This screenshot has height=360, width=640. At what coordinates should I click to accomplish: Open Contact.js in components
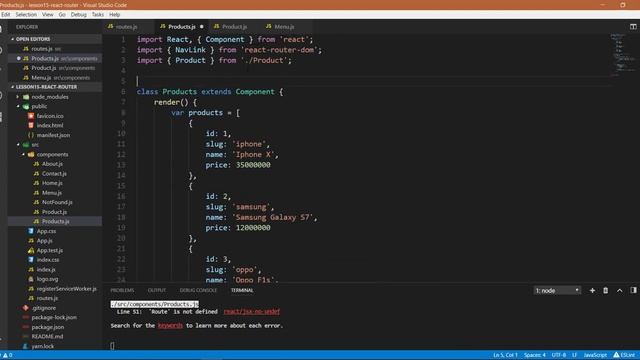click(x=54, y=173)
